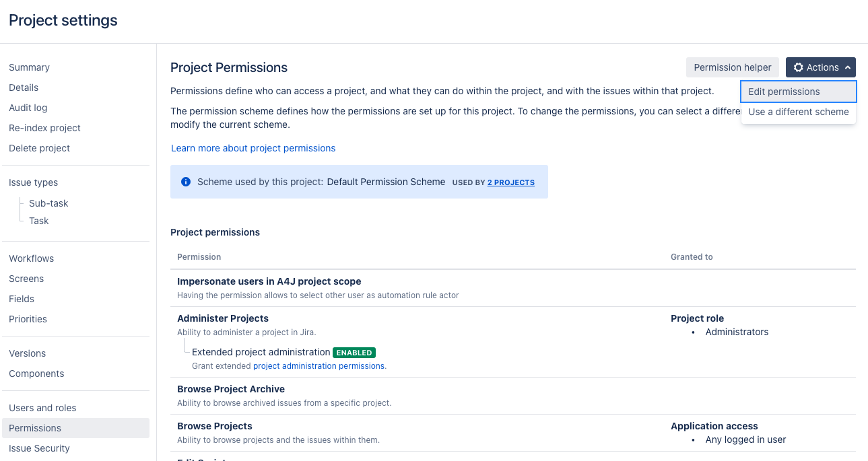
Task: Select Re-index project in sidebar
Action: coord(44,128)
